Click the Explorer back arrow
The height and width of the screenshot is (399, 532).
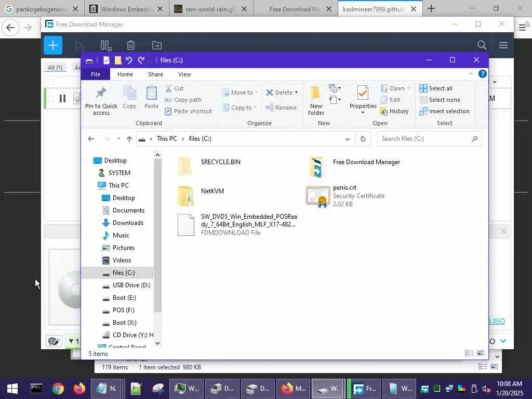click(91, 139)
